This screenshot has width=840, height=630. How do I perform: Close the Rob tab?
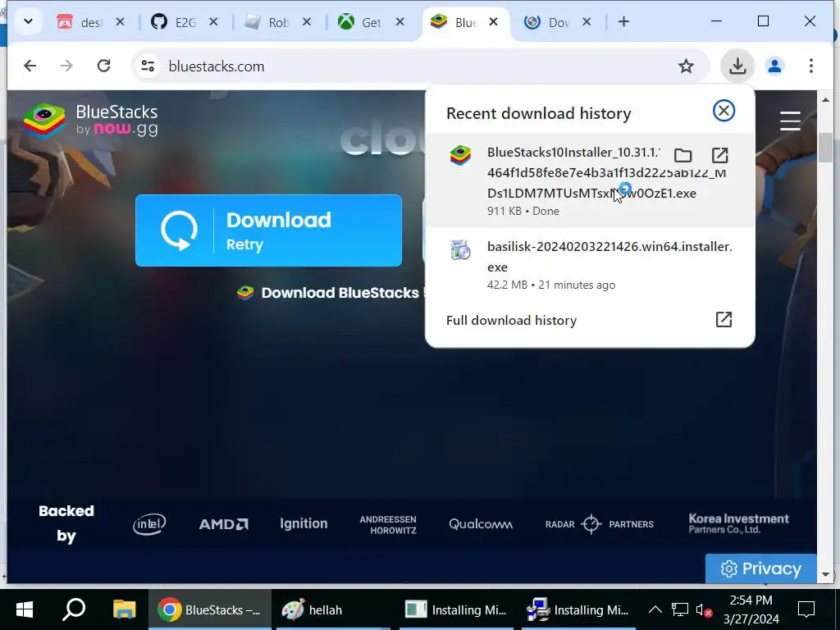307,22
